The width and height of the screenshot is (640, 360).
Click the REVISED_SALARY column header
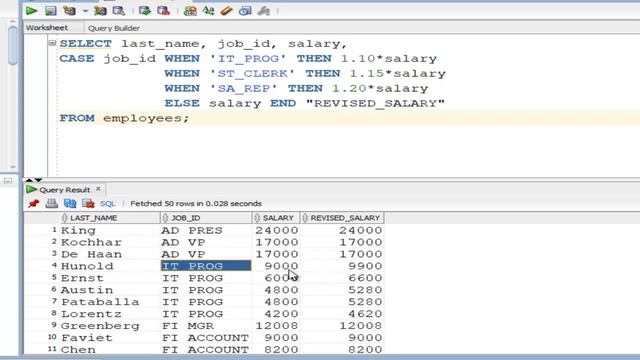(x=342, y=218)
